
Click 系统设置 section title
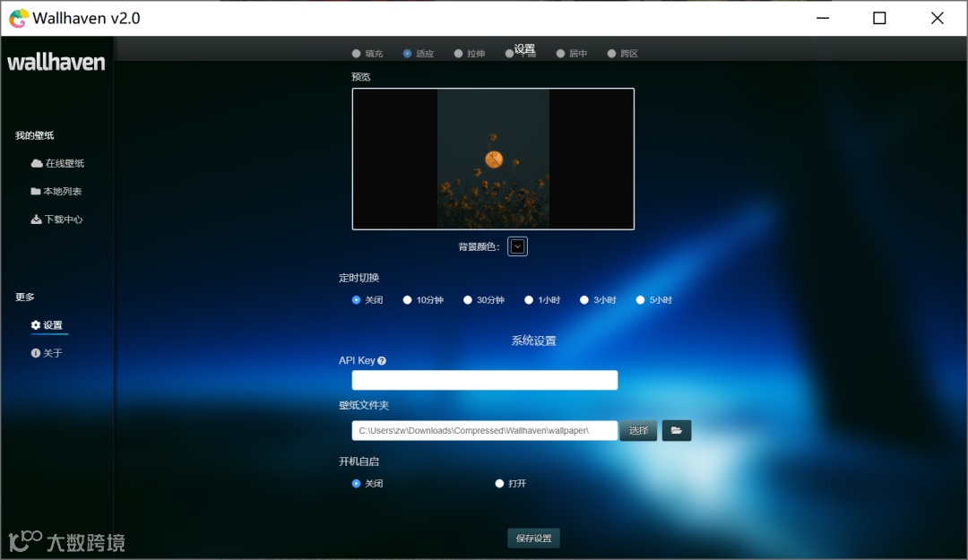click(x=533, y=340)
